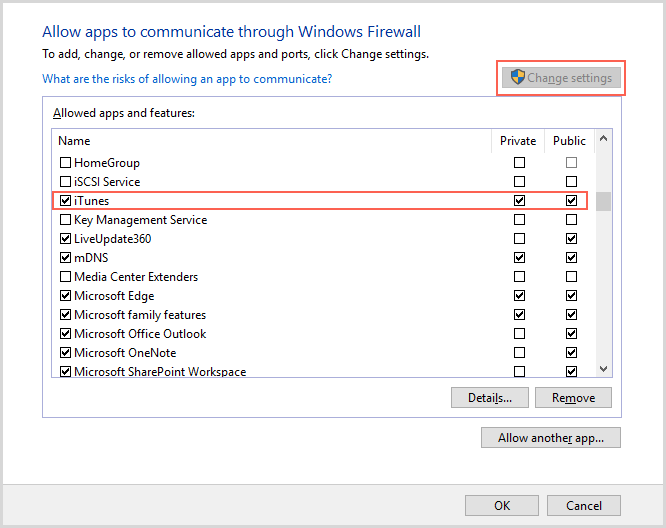
Task: Click the Private column header
Action: click(518, 141)
